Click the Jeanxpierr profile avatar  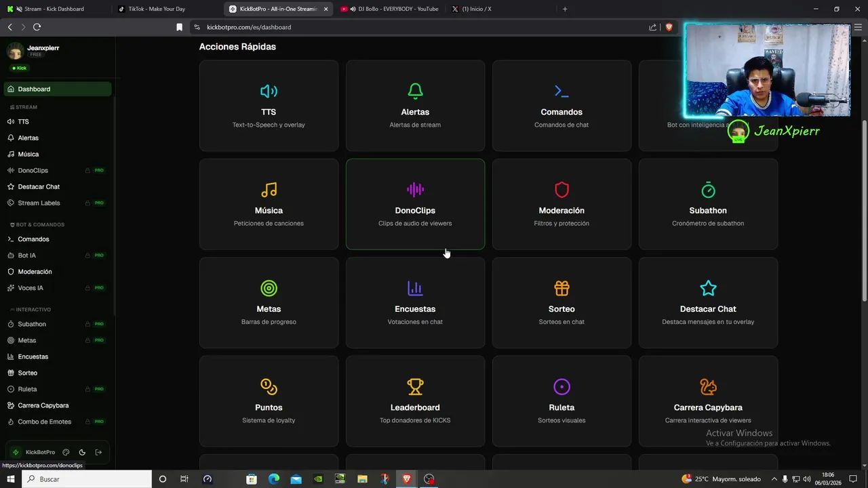15,51
